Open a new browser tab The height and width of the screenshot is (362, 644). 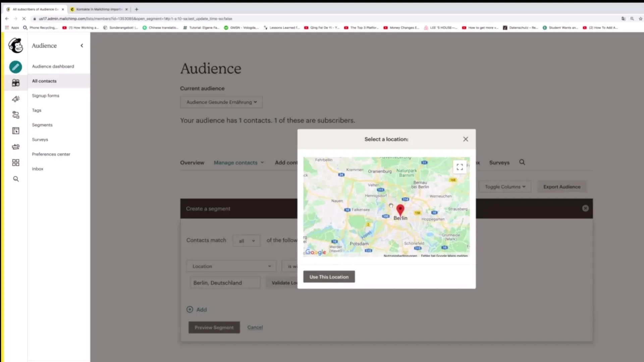[x=137, y=9]
